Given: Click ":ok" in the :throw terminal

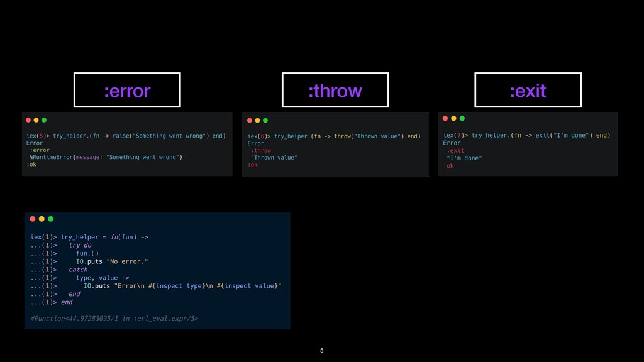Looking at the screenshot, I should [x=253, y=165].
